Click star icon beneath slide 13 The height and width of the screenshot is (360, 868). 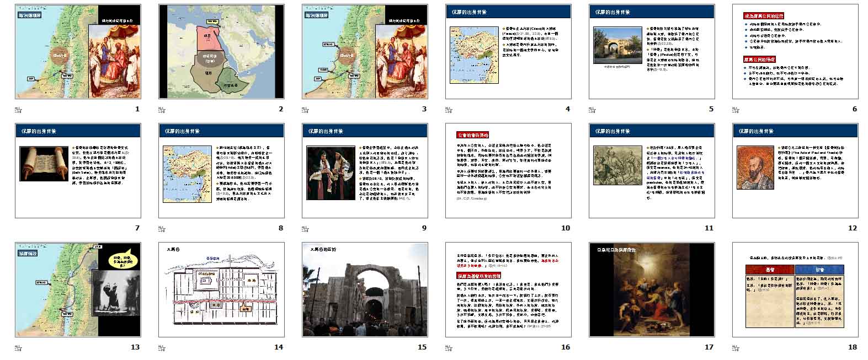pyautogui.click(x=18, y=347)
